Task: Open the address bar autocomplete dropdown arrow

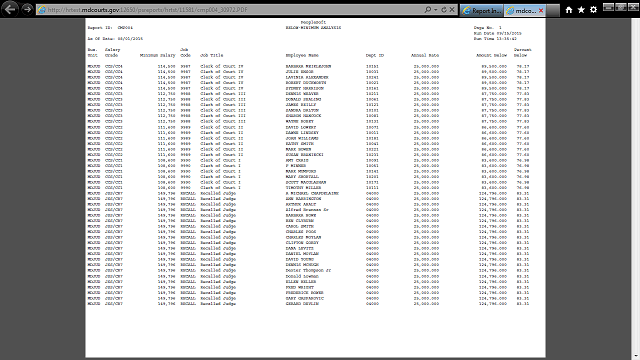Action: coord(436,9)
